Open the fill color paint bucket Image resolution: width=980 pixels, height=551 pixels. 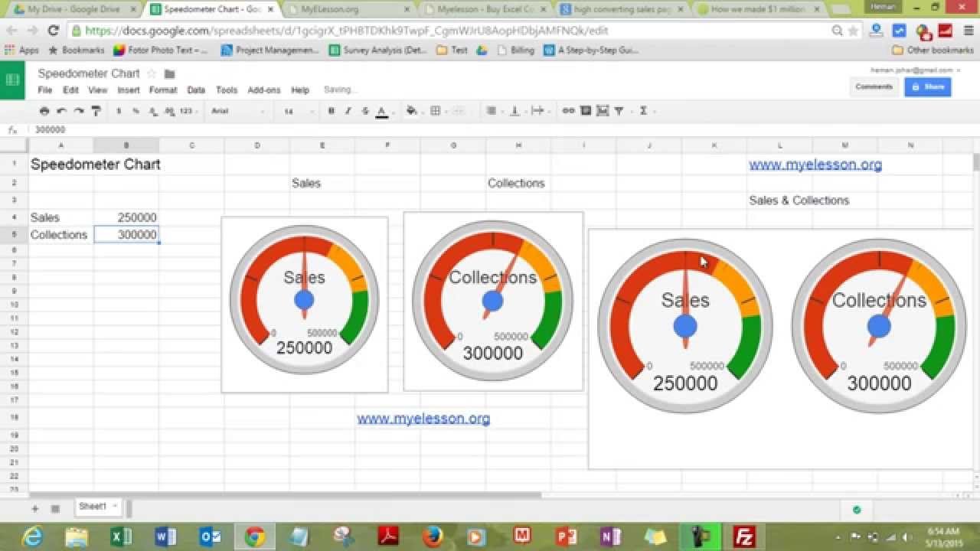tap(412, 111)
